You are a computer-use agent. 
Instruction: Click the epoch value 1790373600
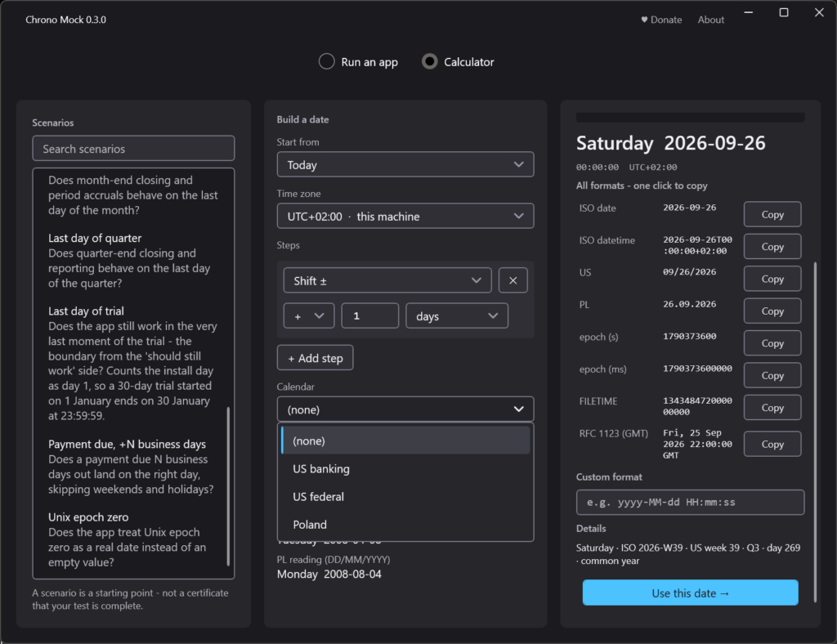tap(690, 336)
